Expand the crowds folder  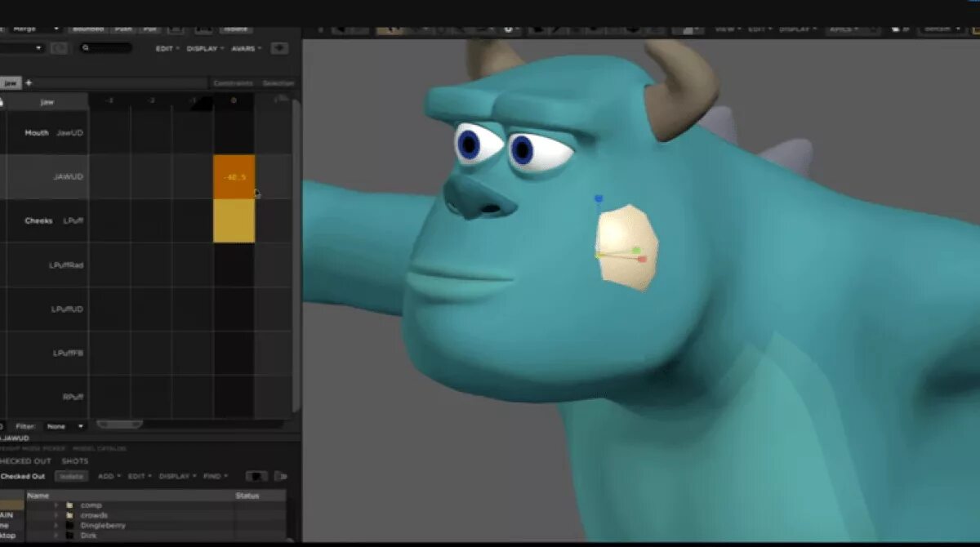56,515
